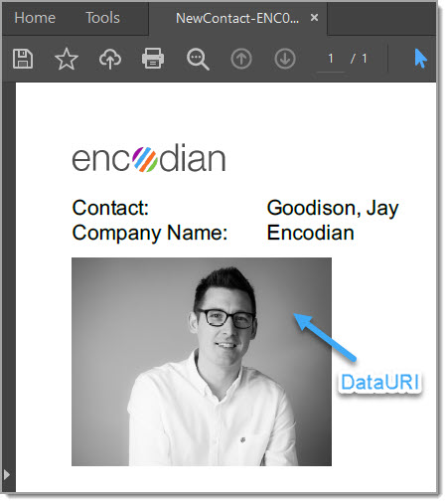This screenshot has width=448, height=504.
Task: Go to previous page with up arrow
Action: point(241,59)
